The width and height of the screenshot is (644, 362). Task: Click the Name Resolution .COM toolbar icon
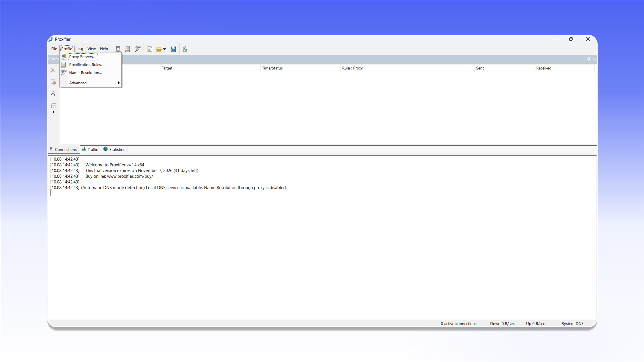138,49
